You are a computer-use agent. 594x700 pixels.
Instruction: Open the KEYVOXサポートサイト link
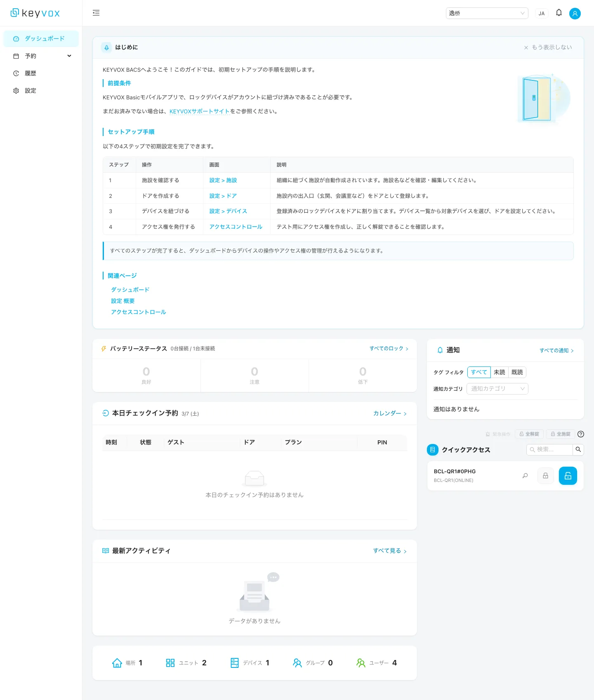point(199,111)
